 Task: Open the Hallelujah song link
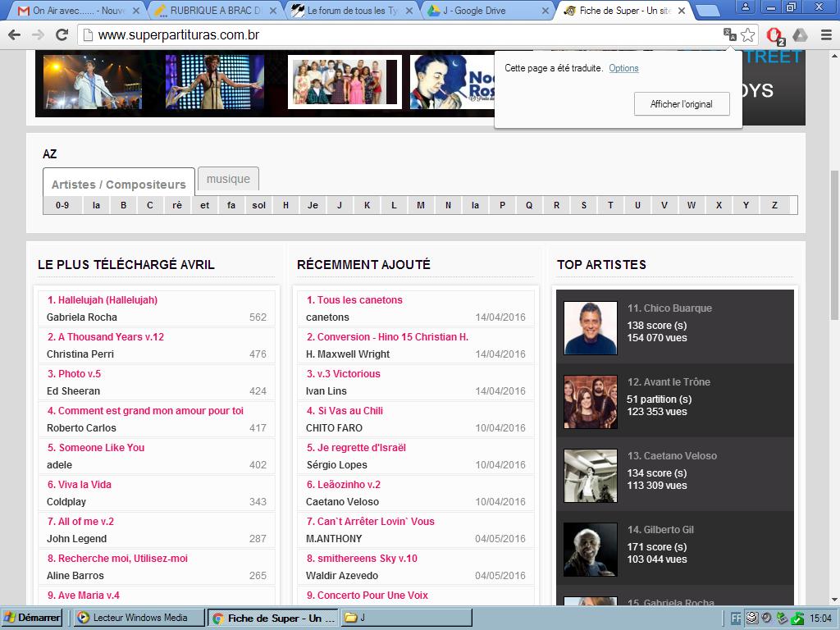pos(103,300)
